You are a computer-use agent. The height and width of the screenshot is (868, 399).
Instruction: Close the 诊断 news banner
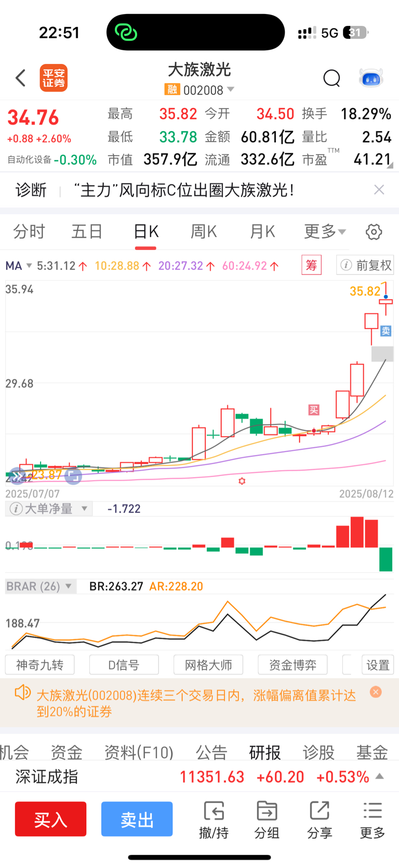[x=379, y=190]
